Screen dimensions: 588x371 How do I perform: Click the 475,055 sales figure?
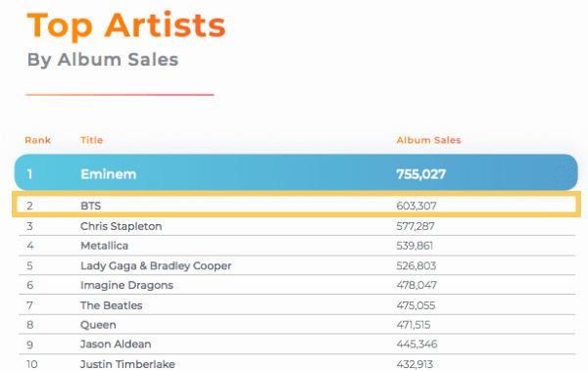coord(416,305)
